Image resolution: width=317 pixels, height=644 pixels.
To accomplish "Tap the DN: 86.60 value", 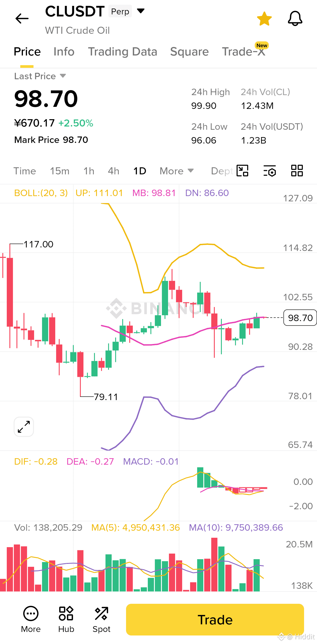I will click(x=207, y=193).
